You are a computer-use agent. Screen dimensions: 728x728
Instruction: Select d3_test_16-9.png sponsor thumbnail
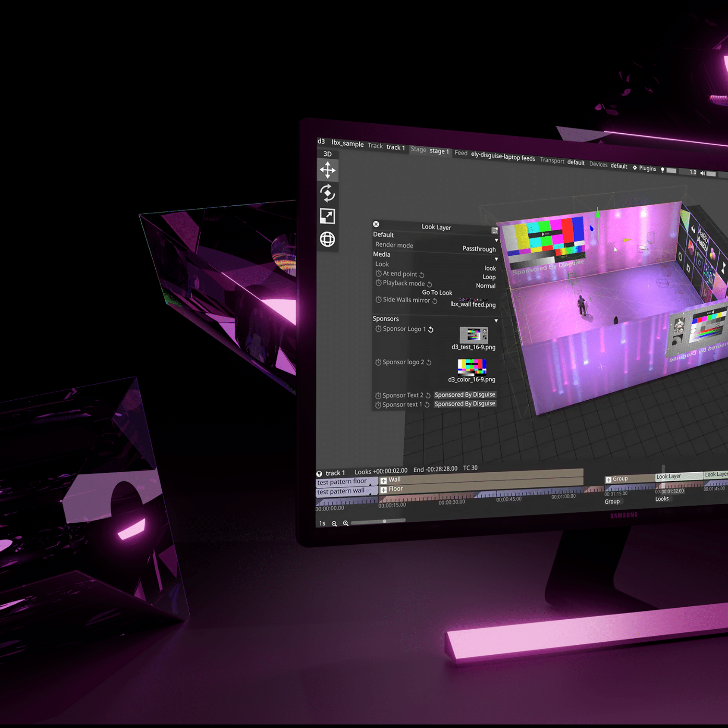[x=474, y=335]
